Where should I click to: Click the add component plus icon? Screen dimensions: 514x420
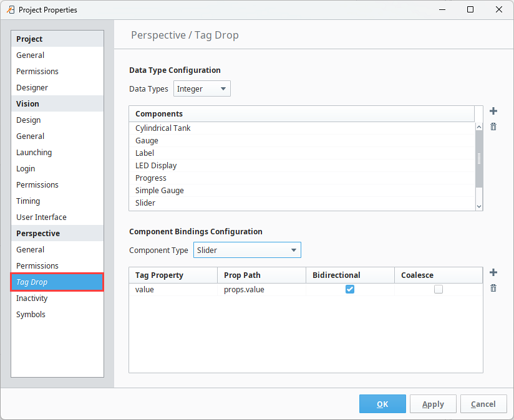tap(493, 112)
